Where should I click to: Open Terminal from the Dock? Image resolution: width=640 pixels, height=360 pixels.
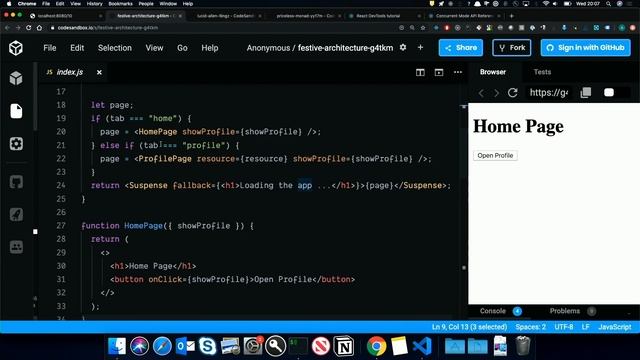pyautogui.click(x=298, y=346)
